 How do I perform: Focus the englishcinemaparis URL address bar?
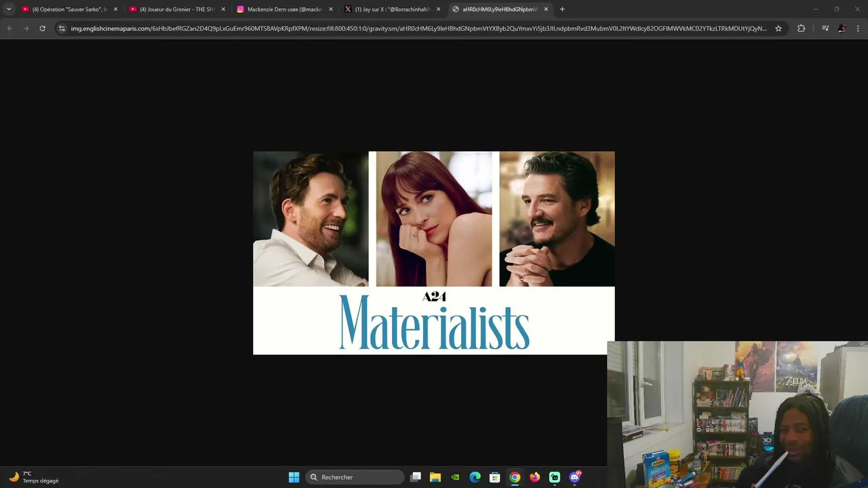click(419, 28)
